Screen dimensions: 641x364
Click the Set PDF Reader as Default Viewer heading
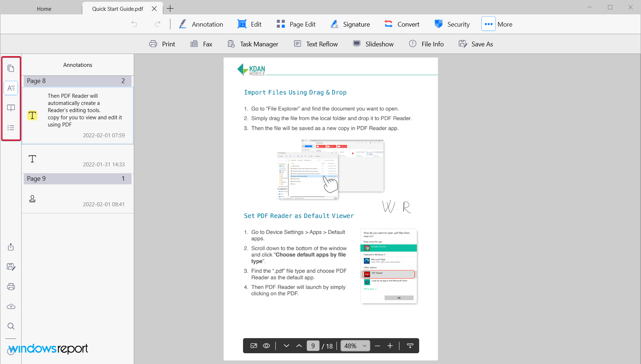point(299,216)
